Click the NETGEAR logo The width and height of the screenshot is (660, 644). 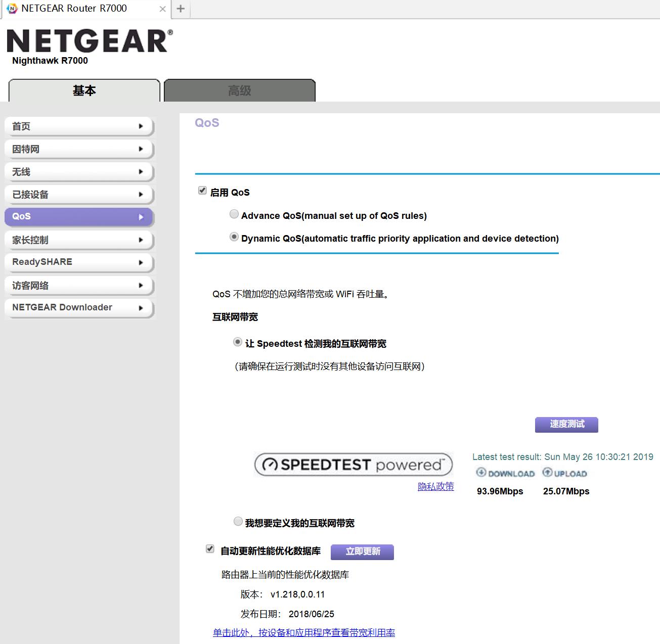(90, 41)
